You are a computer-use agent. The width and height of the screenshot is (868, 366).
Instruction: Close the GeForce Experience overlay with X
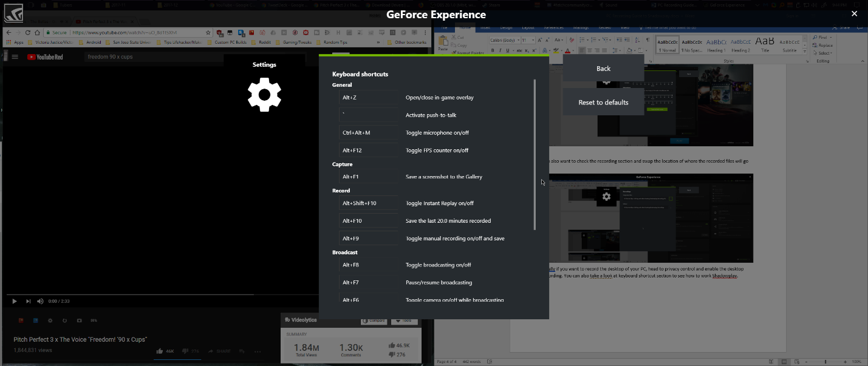[x=854, y=13]
